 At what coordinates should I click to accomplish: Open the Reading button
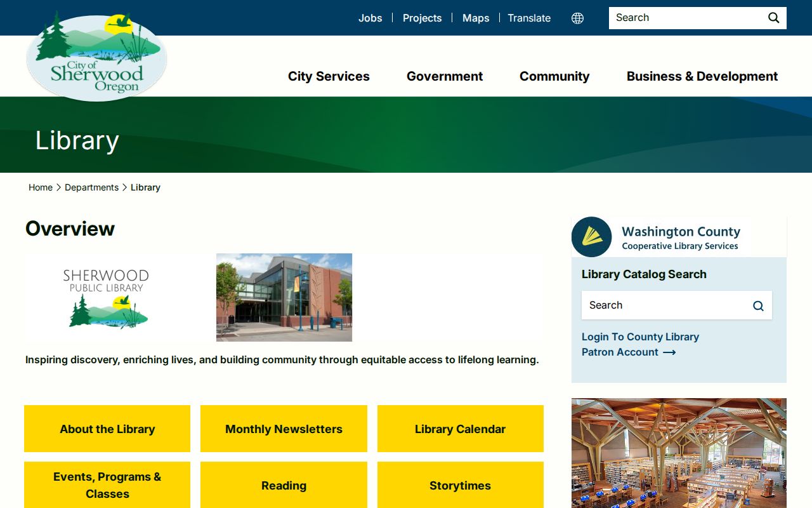pos(284,485)
